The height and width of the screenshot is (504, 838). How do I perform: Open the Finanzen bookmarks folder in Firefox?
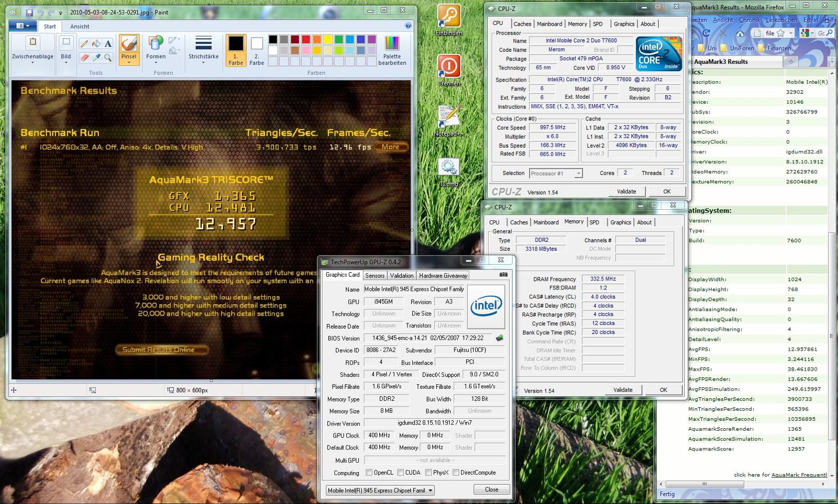[x=775, y=48]
